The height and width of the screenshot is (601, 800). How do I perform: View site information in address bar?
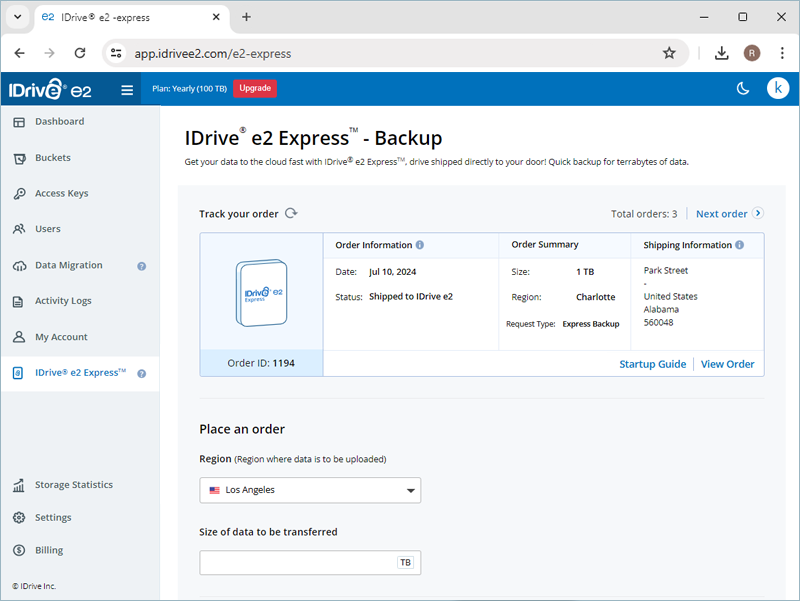tap(116, 53)
